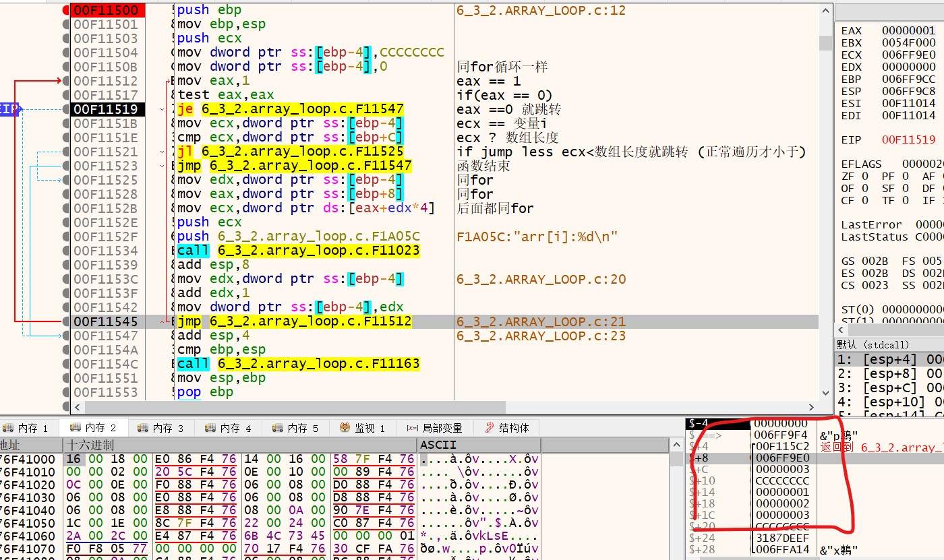
Task: Select argument row 1: [esp+4]
Action: pyautogui.click(x=889, y=360)
